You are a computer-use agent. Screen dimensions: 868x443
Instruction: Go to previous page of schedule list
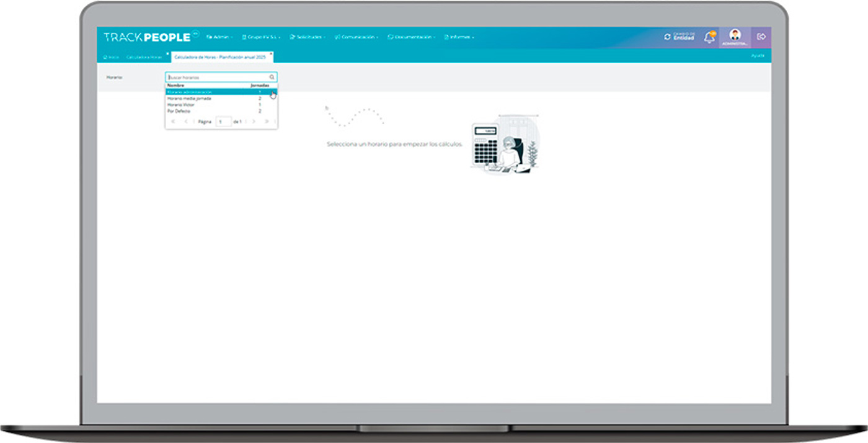click(x=186, y=122)
